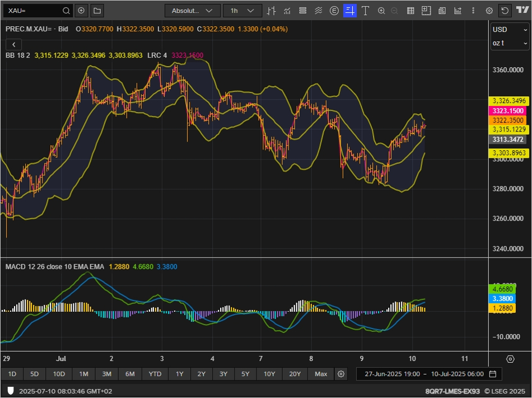Open the bar chart style icon
This screenshot has height=398, width=532.
(x=270, y=11)
